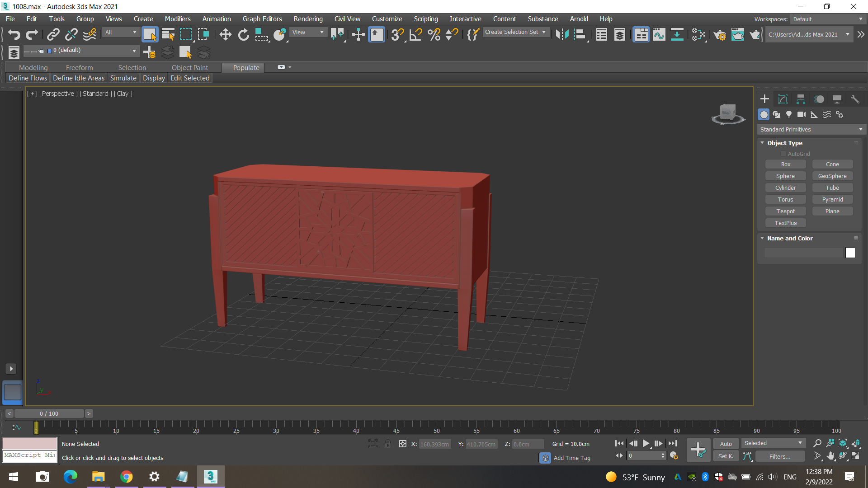Click the Mirror tool icon
868x488 pixels.
(x=562, y=35)
